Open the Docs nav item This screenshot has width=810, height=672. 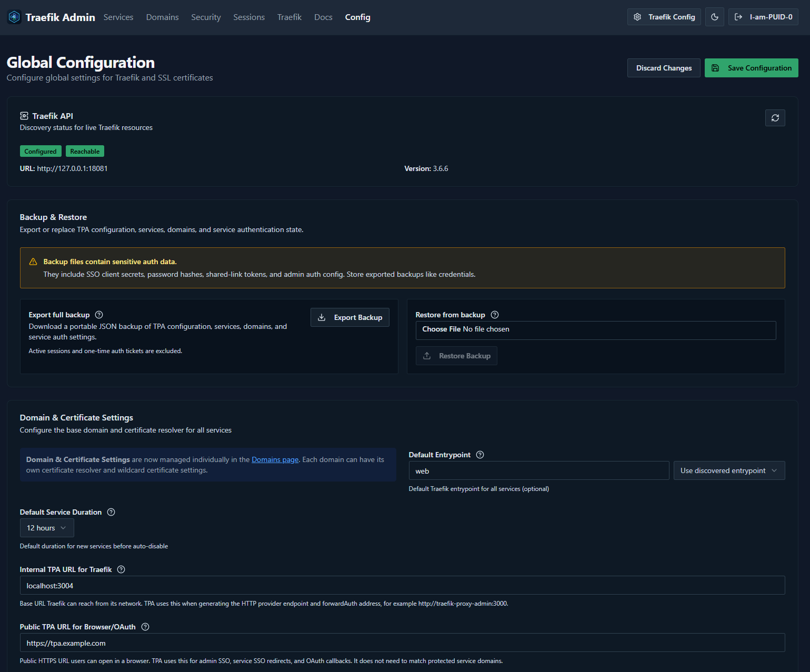[x=323, y=17]
